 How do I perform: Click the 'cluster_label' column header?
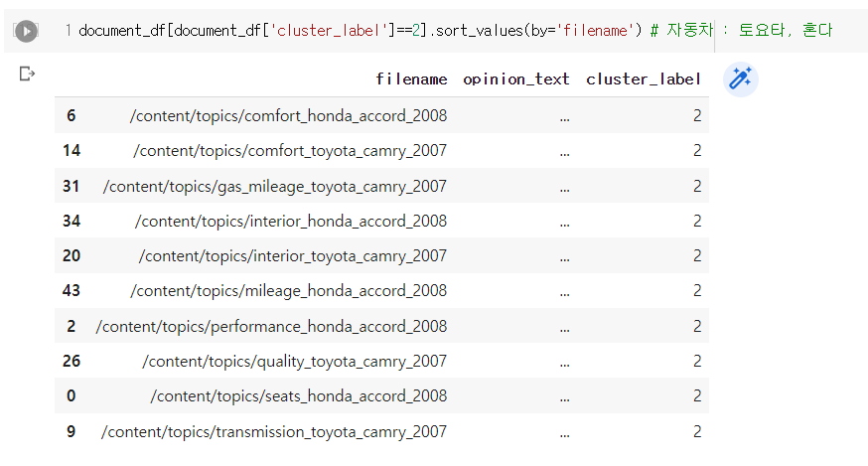click(644, 79)
